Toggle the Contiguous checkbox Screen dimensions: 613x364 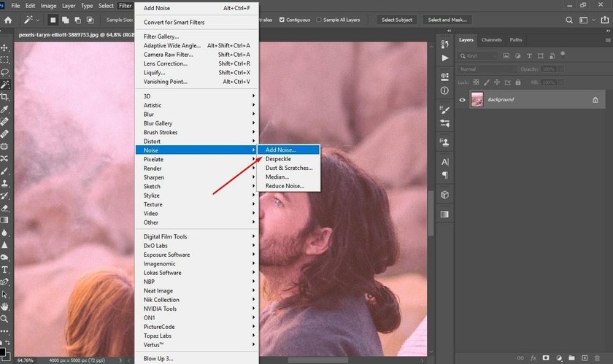click(282, 20)
